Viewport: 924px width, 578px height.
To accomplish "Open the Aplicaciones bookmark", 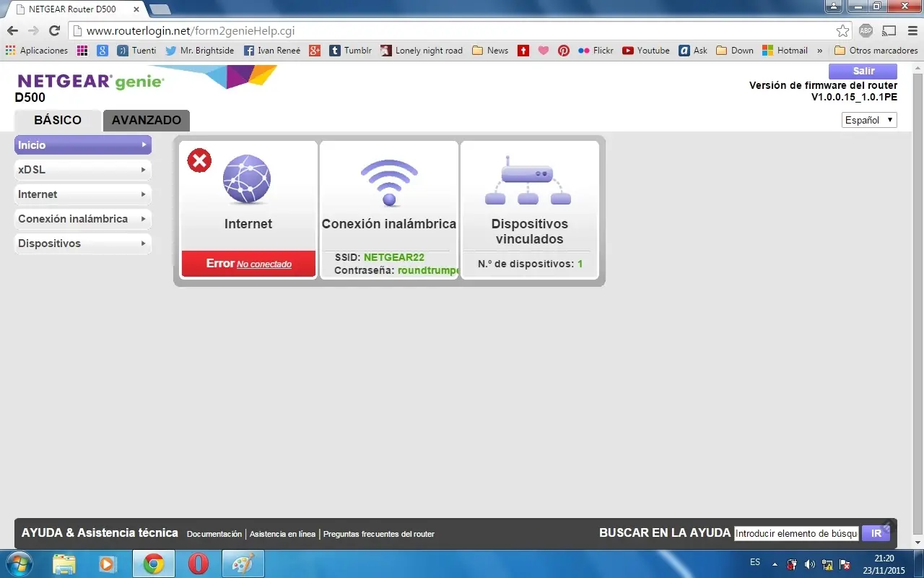I will (x=37, y=51).
